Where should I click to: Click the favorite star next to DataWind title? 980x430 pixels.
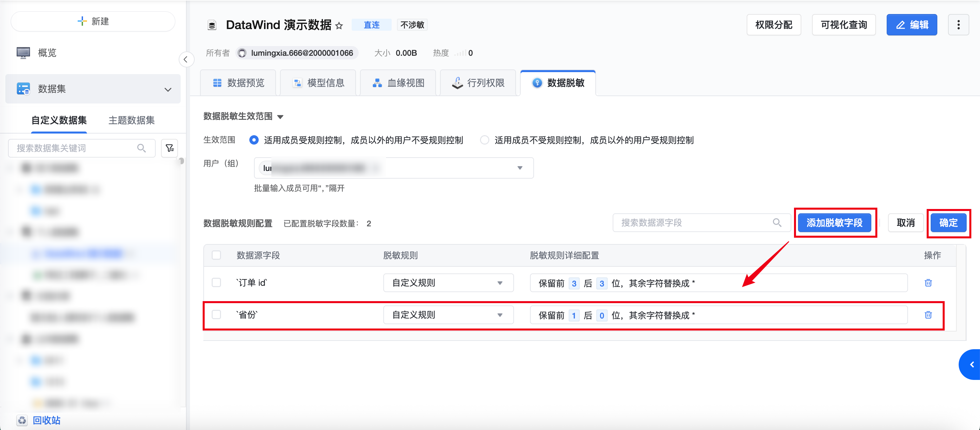[x=339, y=25]
